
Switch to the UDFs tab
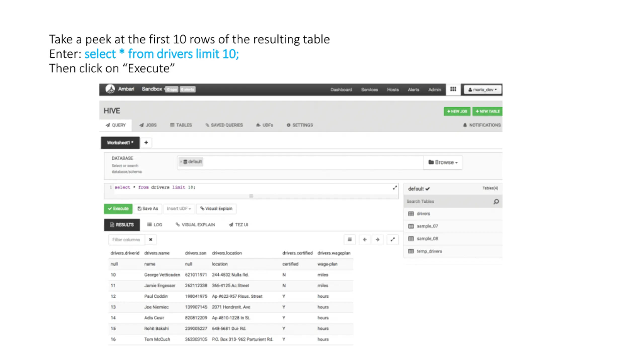[x=264, y=125]
